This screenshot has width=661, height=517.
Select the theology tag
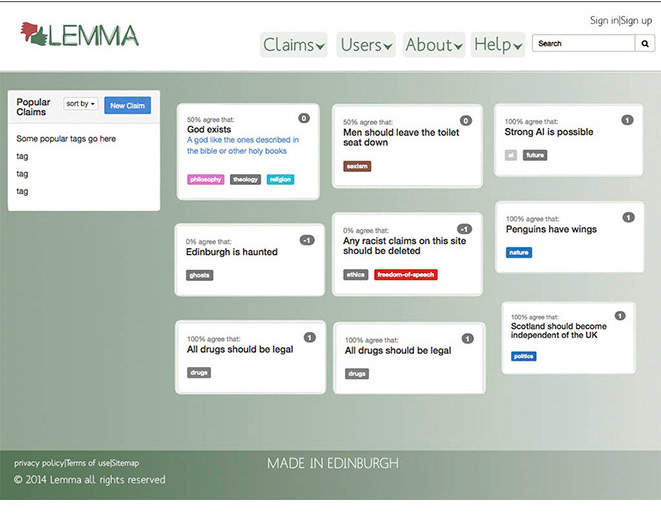point(245,180)
